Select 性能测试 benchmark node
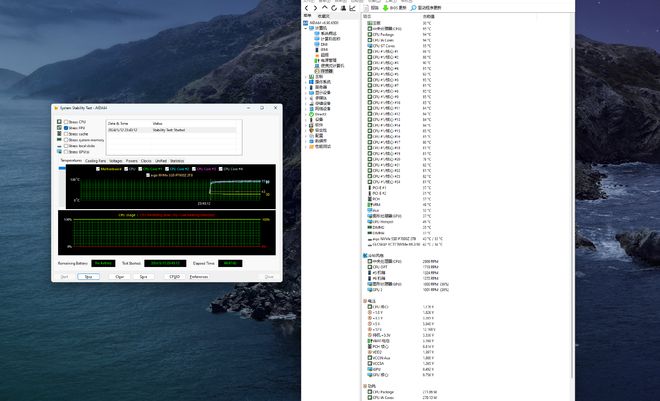The width and height of the screenshot is (660, 401). coord(320,146)
